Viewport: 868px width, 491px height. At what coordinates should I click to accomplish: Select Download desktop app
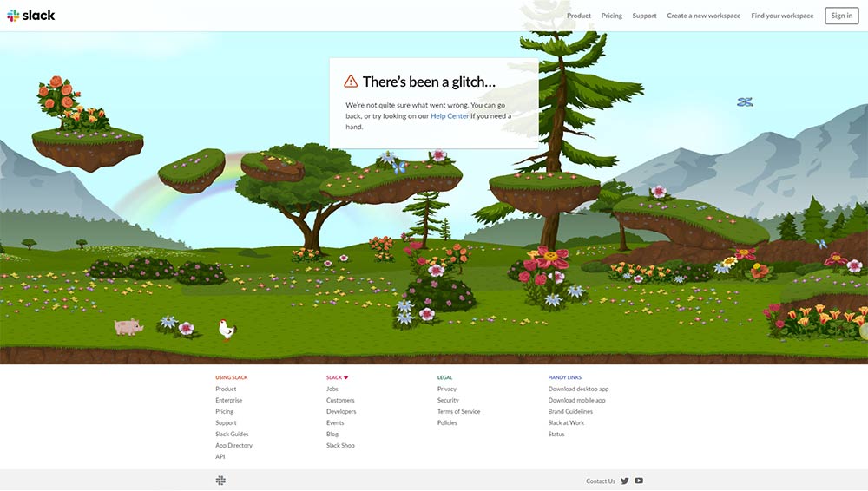click(x=578, y=390)
